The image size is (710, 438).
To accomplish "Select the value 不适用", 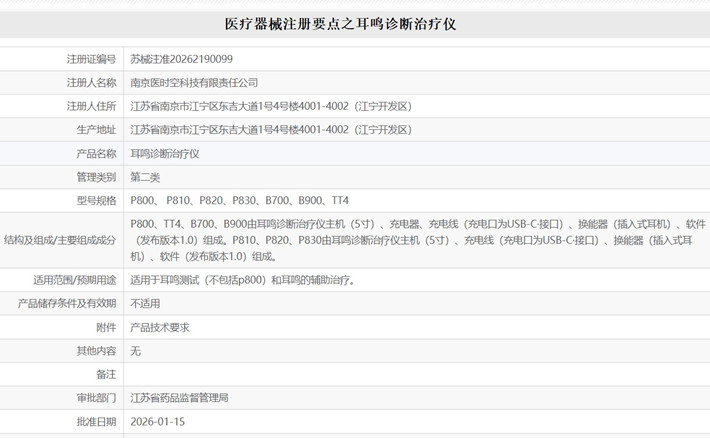I will point(145,303).
